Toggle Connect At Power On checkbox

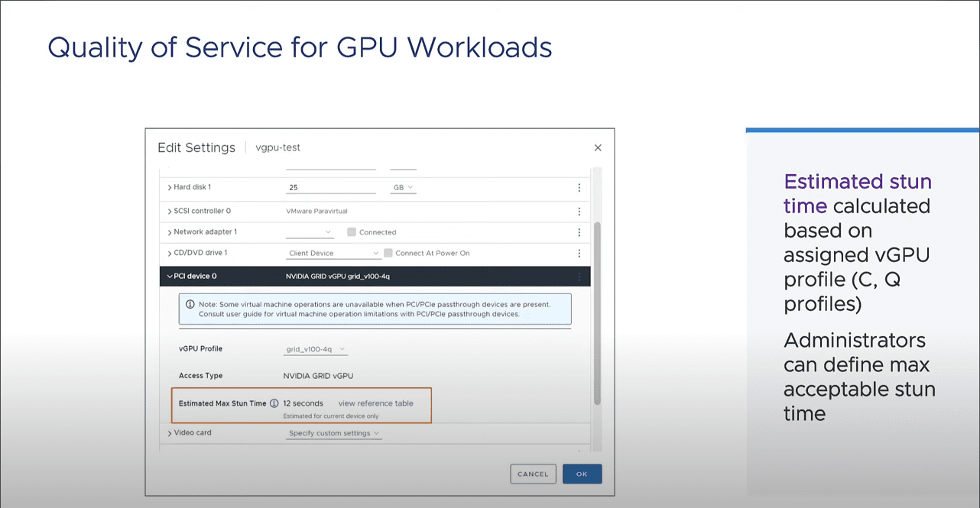click(388, 253)
